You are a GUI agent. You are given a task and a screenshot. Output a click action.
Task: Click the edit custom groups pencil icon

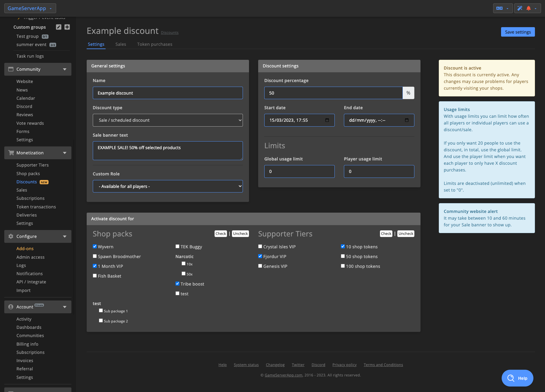pos(59,27)
